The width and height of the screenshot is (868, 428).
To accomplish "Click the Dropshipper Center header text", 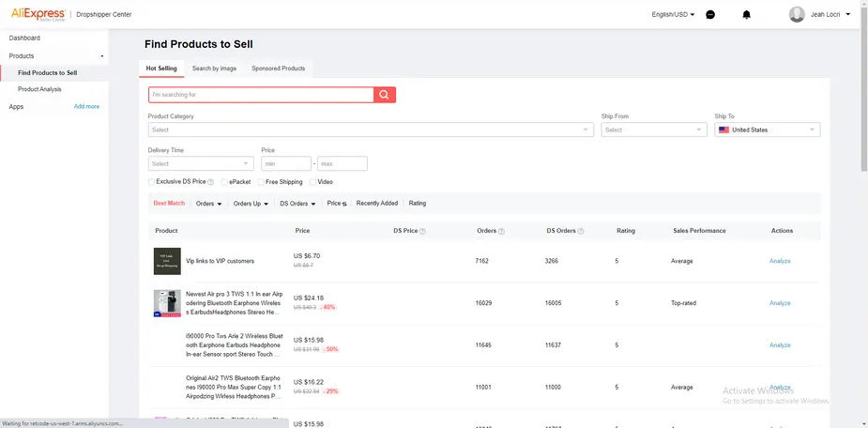I will 103,14.
